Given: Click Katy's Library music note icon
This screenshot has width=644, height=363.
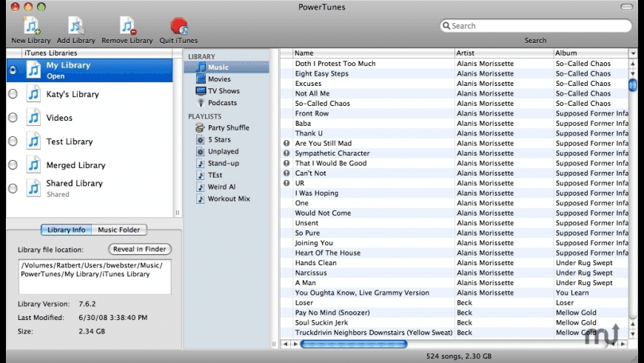Looking at the screenshot, I should (33, 94).
